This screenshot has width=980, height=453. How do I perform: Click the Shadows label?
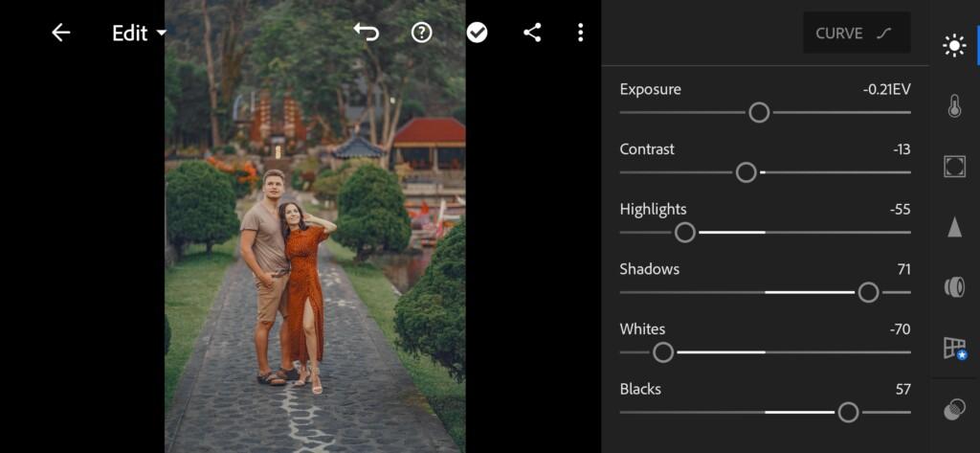[650, 270]
